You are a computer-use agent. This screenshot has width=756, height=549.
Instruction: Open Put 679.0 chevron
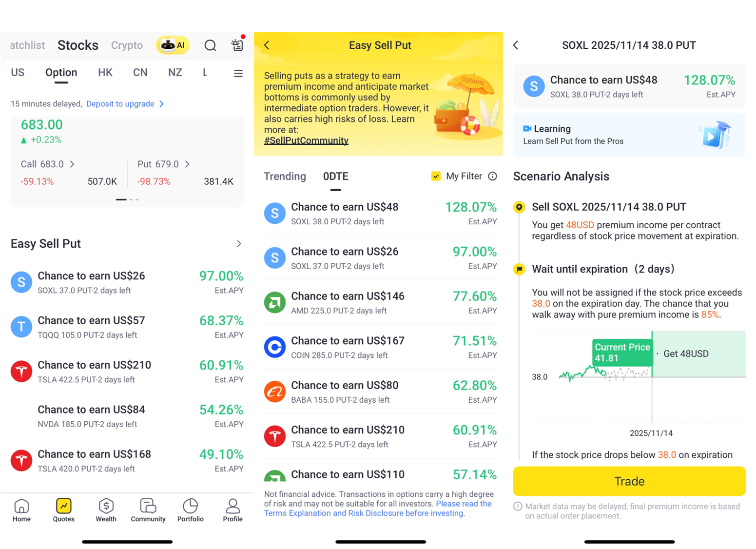(187, 164)
